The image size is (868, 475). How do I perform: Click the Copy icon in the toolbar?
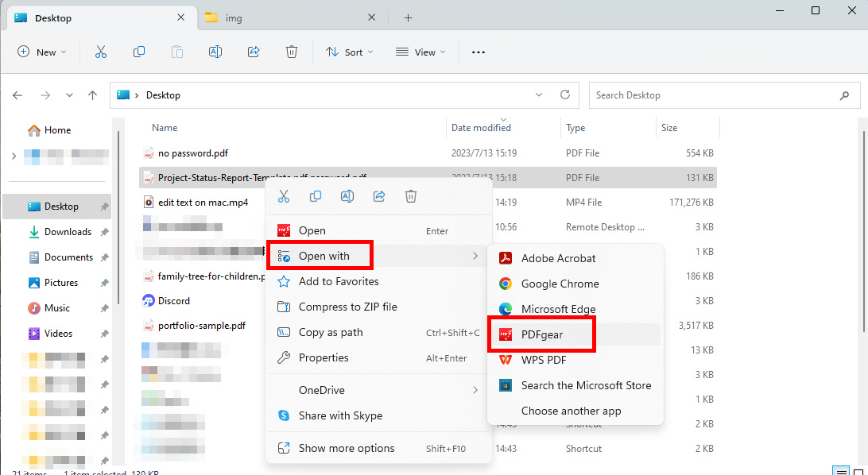point(139,52)
